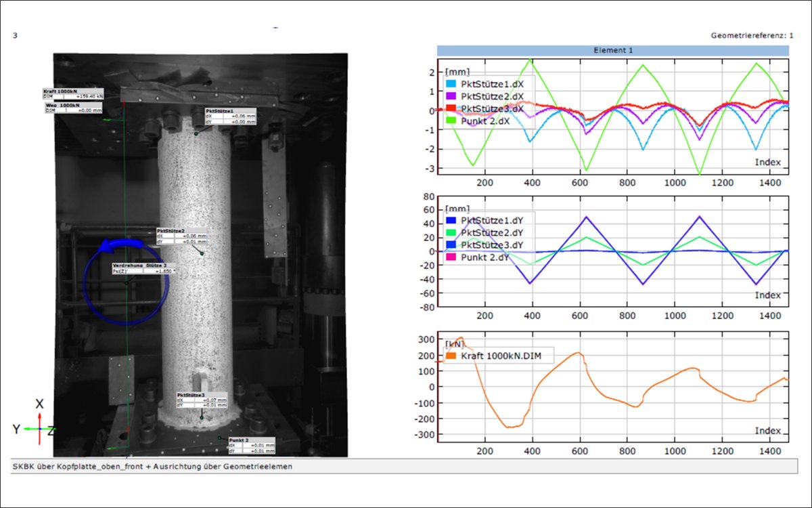
Task: Click the Index axis label of the dY chart
Action: [767, 295]
